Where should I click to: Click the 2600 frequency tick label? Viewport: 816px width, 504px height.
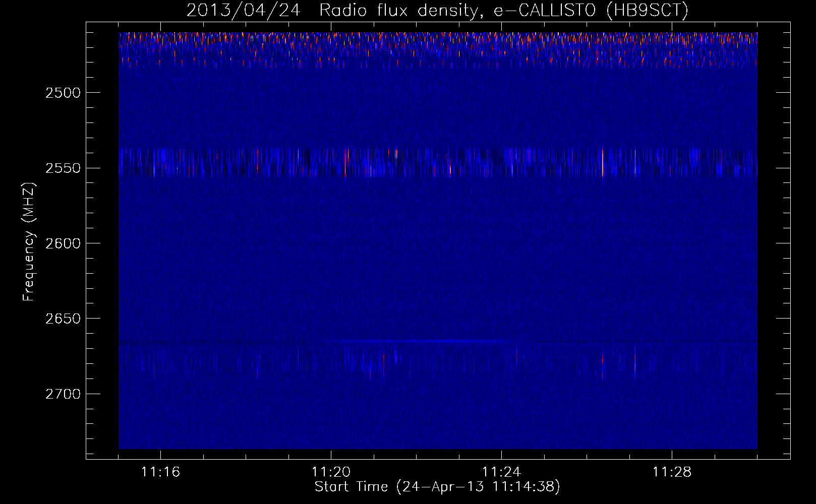tap(63, 243)
